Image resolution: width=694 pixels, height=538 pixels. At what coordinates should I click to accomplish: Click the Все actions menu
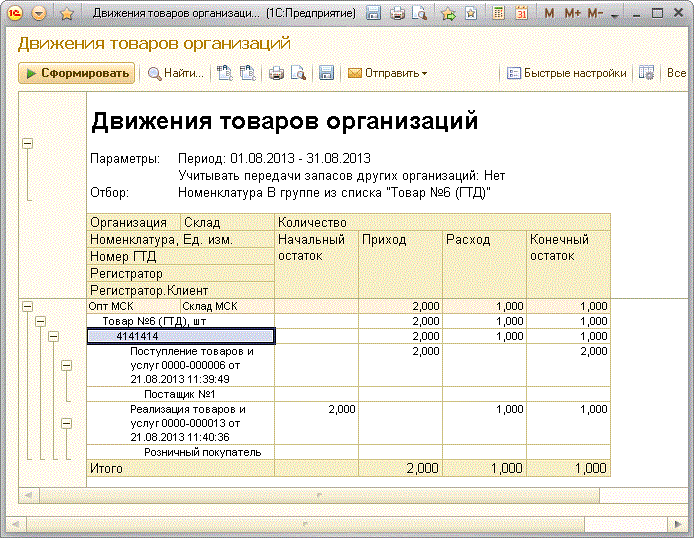coord(676,73)
